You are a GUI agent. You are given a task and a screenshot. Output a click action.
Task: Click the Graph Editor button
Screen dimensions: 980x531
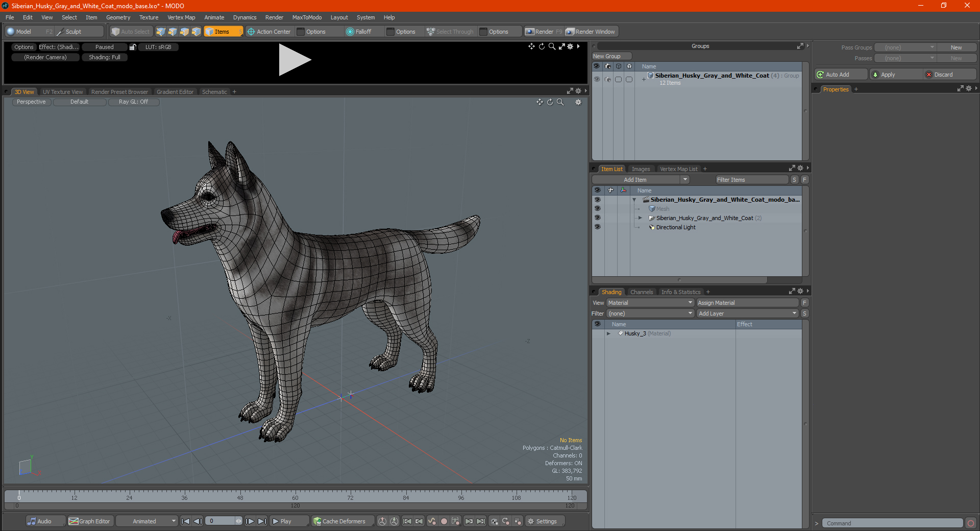pyautogui.click(x=89, y=521)
